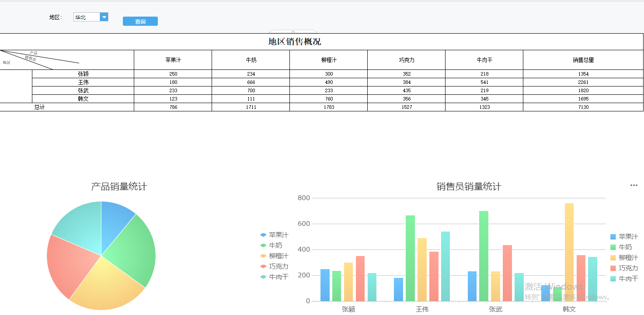Image resolution: width=644 pixels, height=315 pixels.
Task: Click the 产品销量统计 pie chart title
Action: 119,187
